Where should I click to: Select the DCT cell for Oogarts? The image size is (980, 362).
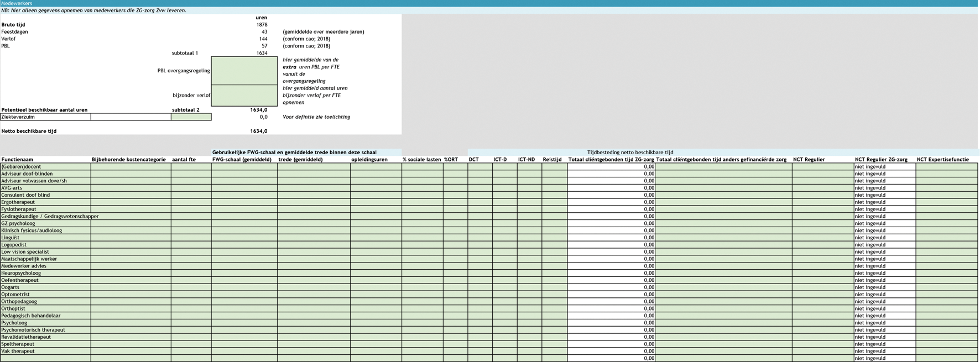479,287
